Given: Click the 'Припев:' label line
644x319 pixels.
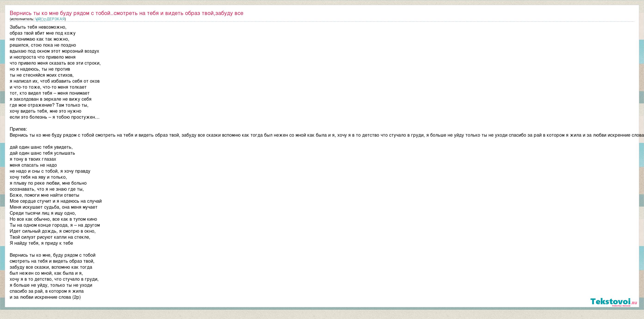Looking at the screenshot, I should point(18,129).
